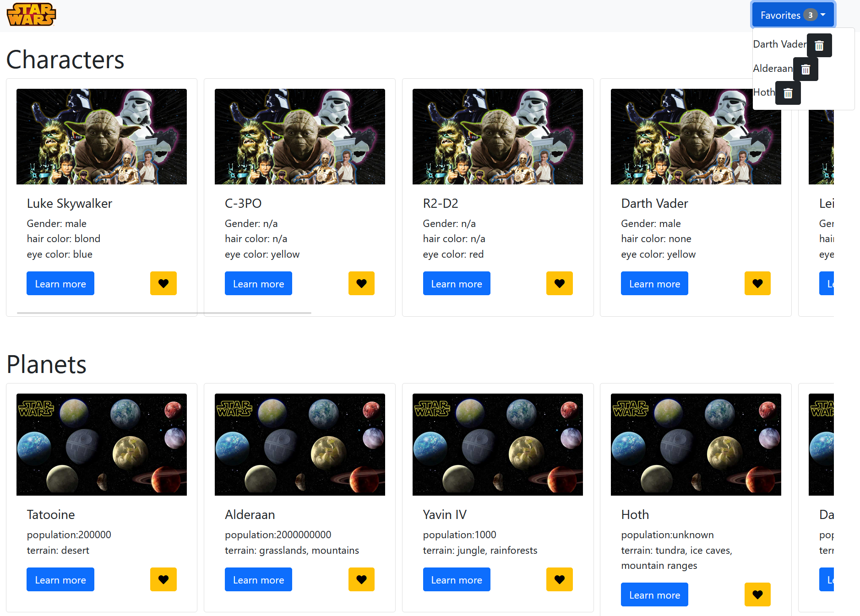
Task: Toggle the Favorites dropdown button
Action: pyautogui.click(x=793, y=15)
